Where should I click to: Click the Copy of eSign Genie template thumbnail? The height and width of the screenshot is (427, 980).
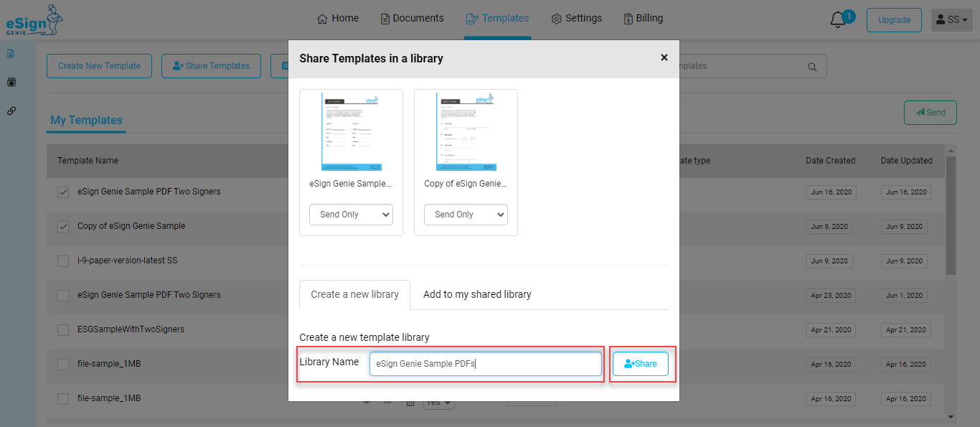click(466, 131)
